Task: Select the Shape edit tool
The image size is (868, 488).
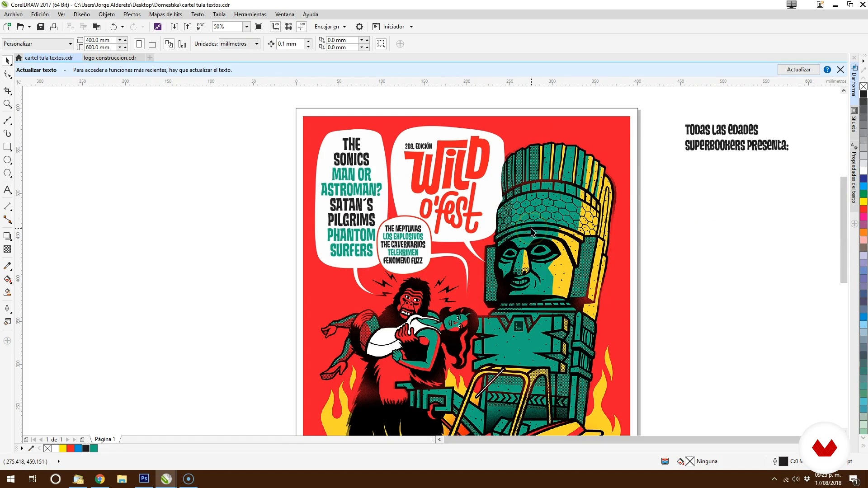Action: click(7, 74)
